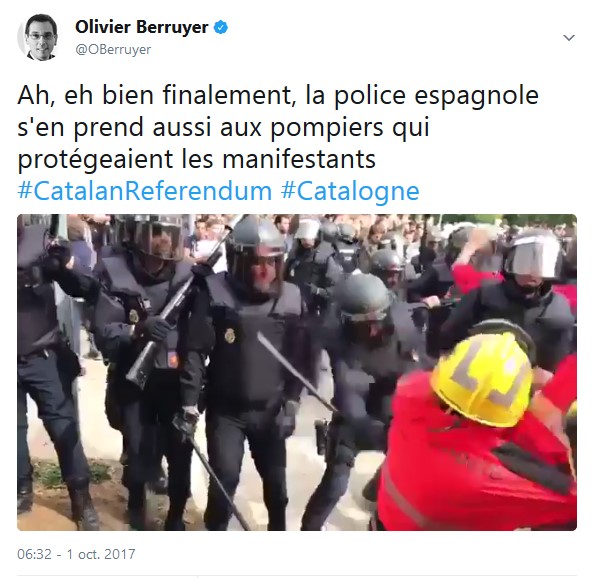Click the words 'la police espagnole'
The height and width of the screenshot is (578, 594).
point(422,95)
